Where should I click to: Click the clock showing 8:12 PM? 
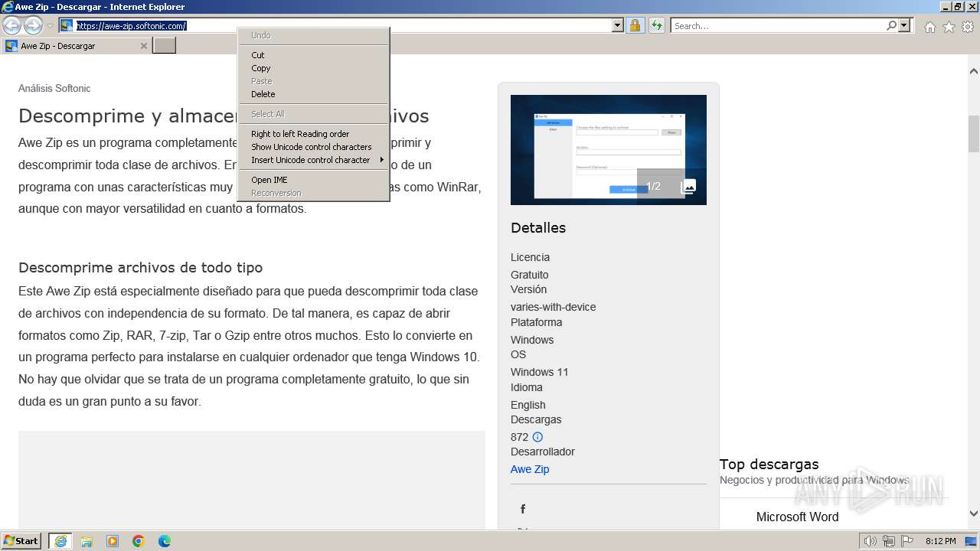pos(940,541)
